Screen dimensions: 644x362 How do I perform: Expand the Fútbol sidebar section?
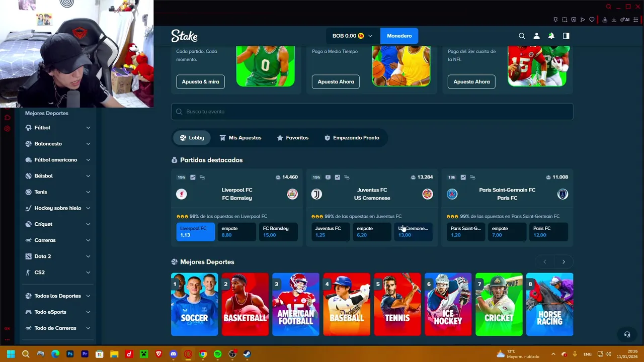tap(58, 128)
